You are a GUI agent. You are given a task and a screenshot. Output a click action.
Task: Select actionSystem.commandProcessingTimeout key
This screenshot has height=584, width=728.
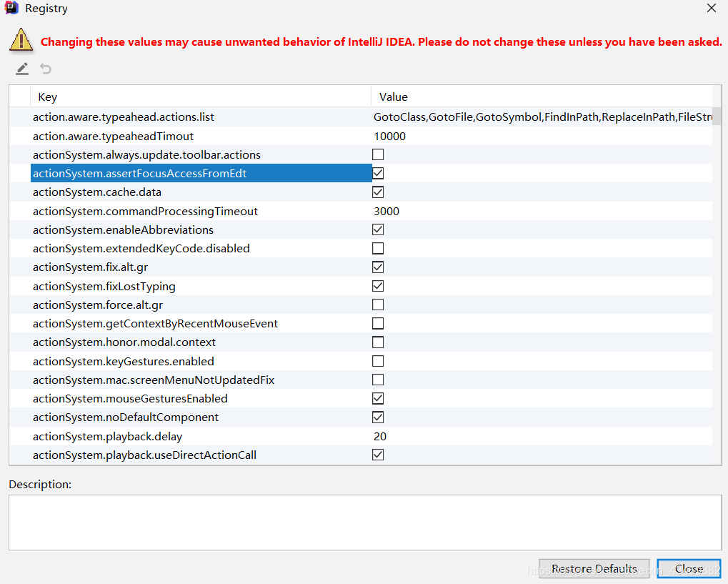click(x=145, y=211)
